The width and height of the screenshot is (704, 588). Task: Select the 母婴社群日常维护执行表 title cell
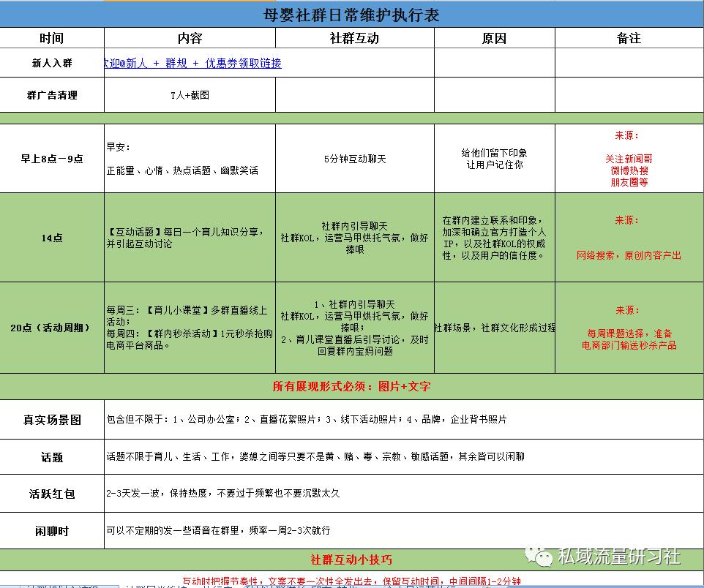point(352,12)
